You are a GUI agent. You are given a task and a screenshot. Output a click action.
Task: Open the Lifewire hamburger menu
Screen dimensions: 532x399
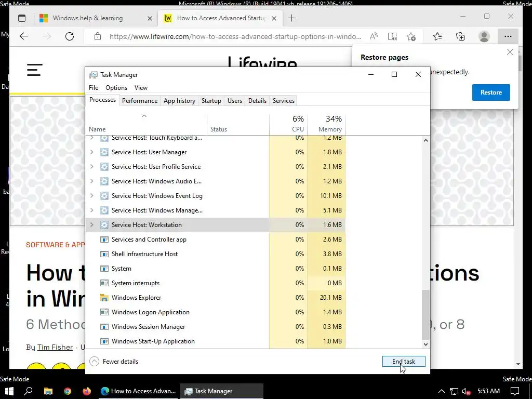[35, 70]
